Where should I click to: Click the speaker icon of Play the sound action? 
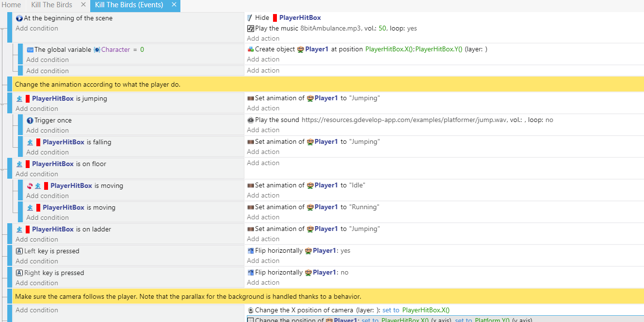point(250,120)
